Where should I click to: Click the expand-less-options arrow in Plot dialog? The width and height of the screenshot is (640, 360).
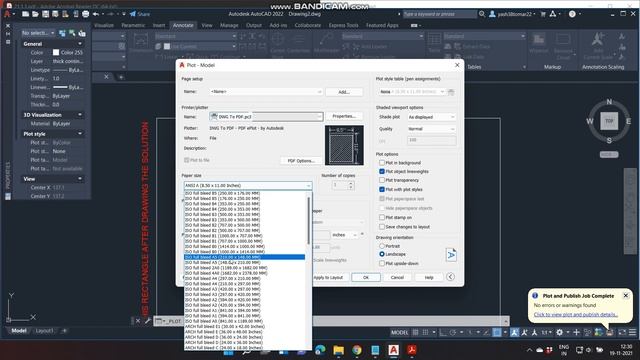[x=450, y=277]
